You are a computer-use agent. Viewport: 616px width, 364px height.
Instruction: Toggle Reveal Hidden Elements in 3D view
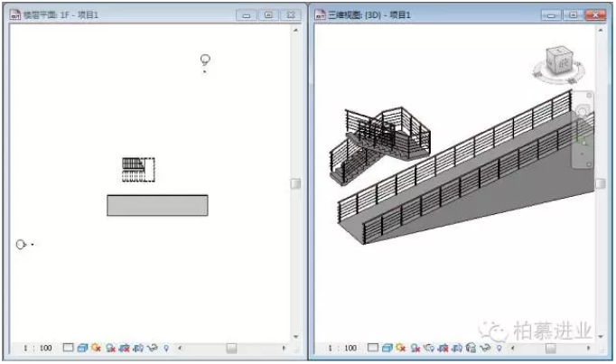[x=496, y=348]
